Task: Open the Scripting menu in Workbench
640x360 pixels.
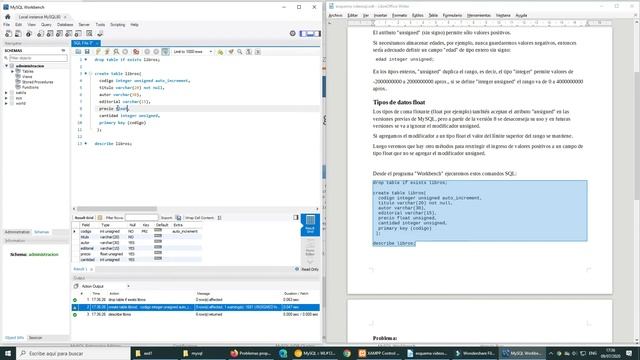Action: pyautogui.click(x=118, y=25)
